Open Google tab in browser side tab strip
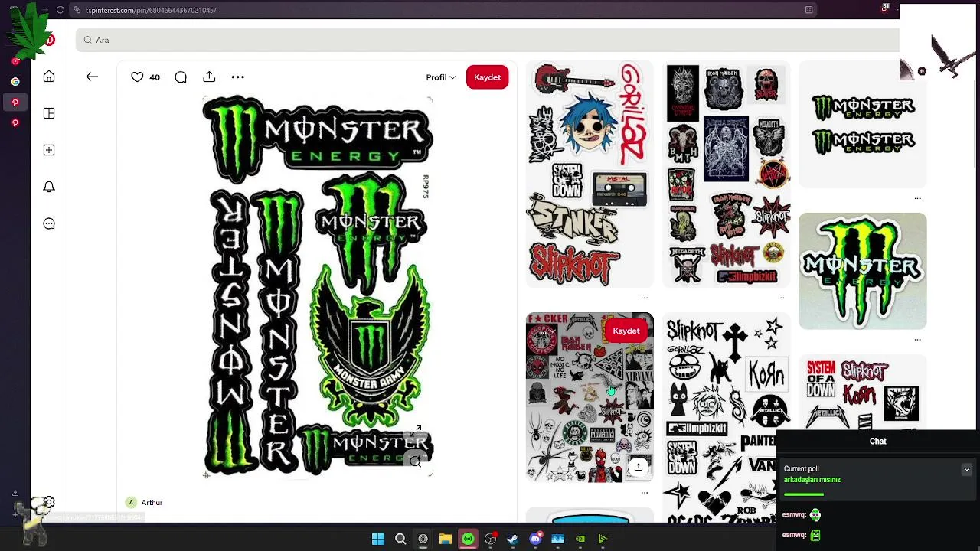This screenshot has height=551, width=980. pyautogui.click(x=15, y=81)
